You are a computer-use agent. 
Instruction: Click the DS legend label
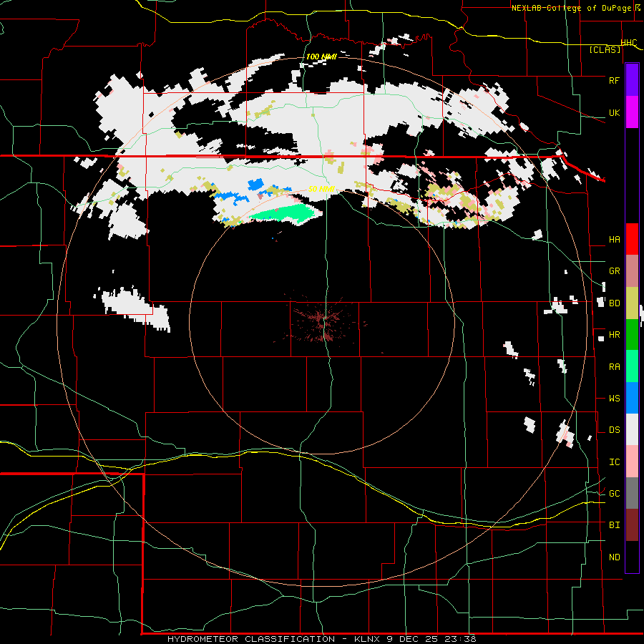614,430
